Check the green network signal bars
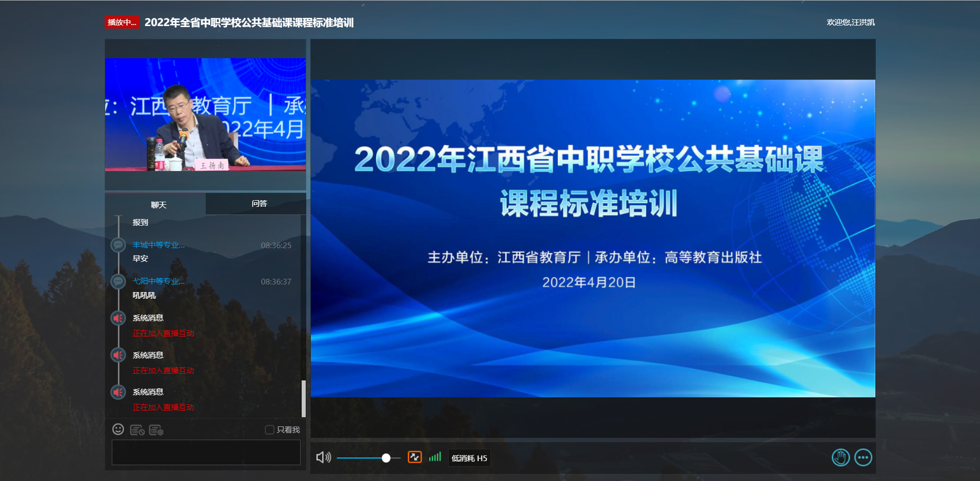This screenshot has width=980, height=481. pyautogui.click(x=435, y=456)
